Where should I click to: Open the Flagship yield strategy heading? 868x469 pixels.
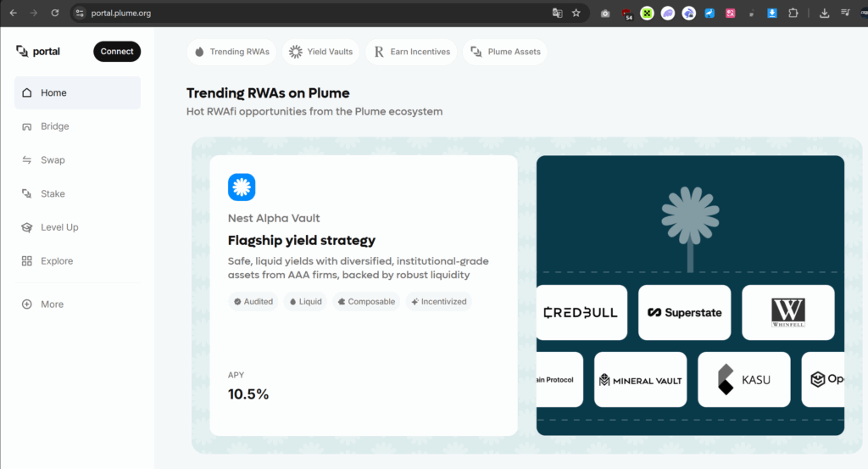pos(302,240)
